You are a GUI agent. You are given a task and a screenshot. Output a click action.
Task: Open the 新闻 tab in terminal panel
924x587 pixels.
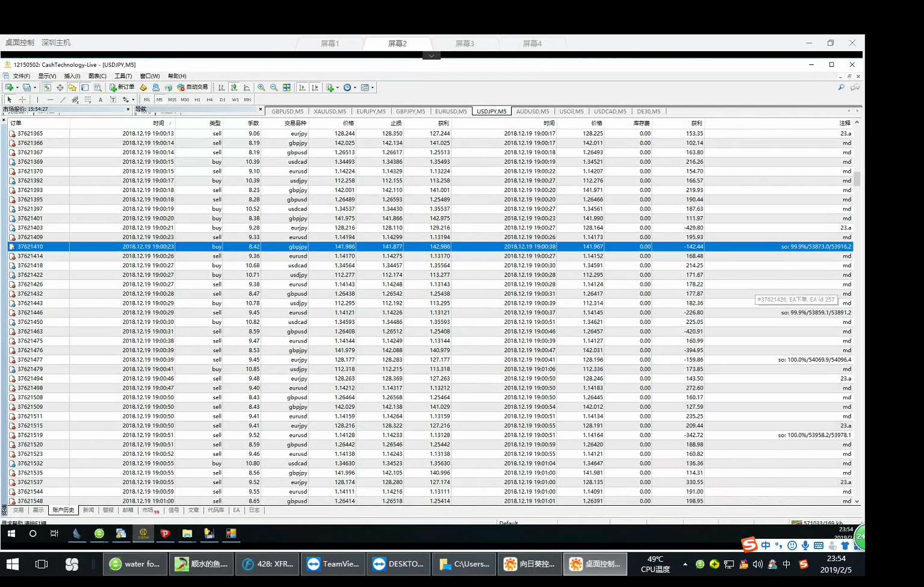coord(88,510)
